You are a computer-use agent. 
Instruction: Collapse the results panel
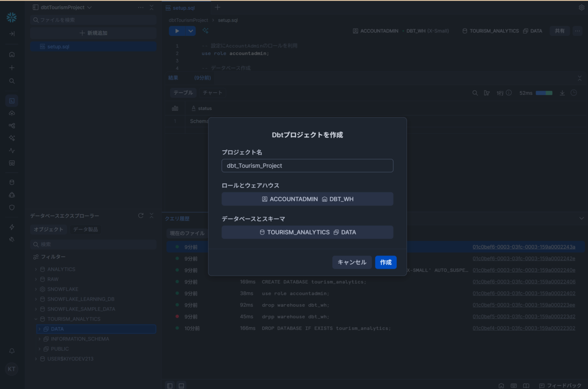pos(580,78)
